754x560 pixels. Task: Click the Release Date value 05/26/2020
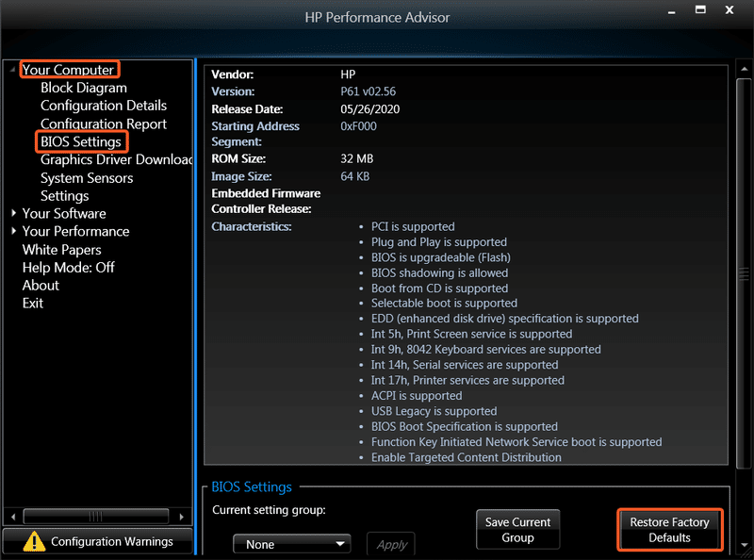click(x=369, y=109)
